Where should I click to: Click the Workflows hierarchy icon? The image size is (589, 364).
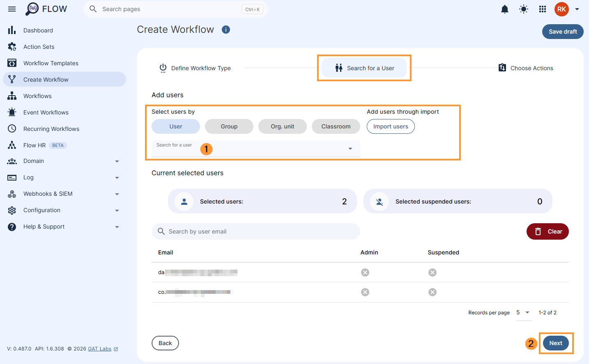pyautogui.click(x=12, y=96)
